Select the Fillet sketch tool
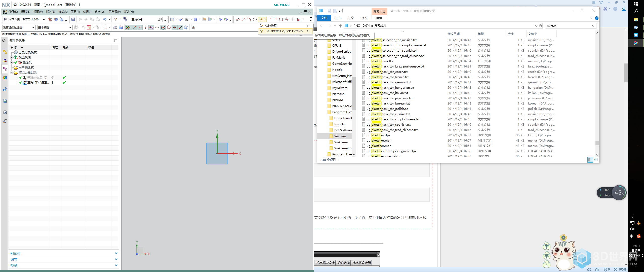 pyautogui.click(x=269, y=19)
